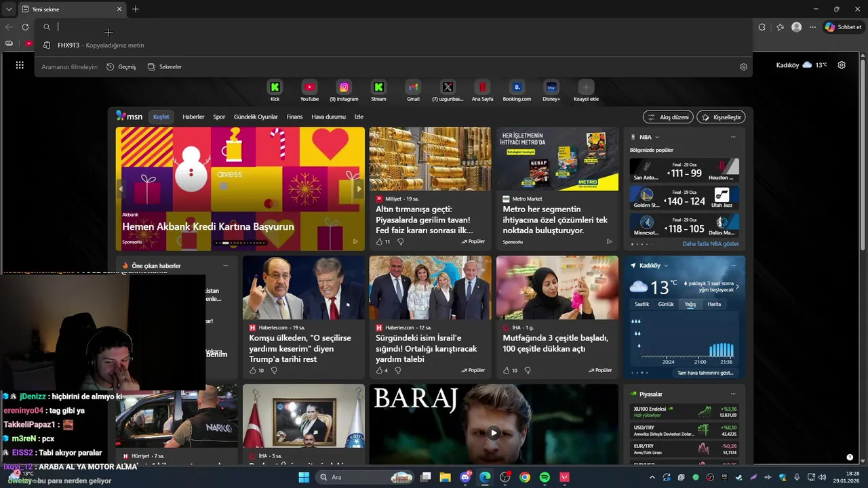Viewport: 868px width, 488px height.
Task: Click the Kişiselleştir button
Action: point(721,117)
